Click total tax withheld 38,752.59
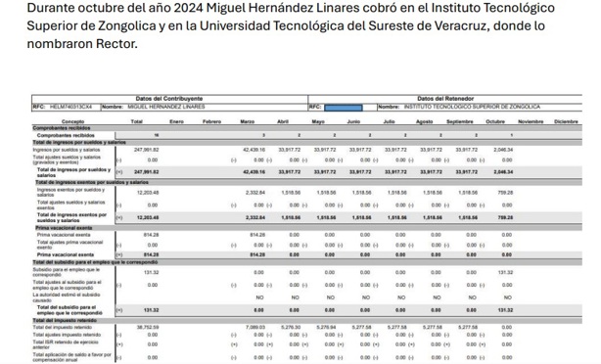 (148, 328)
